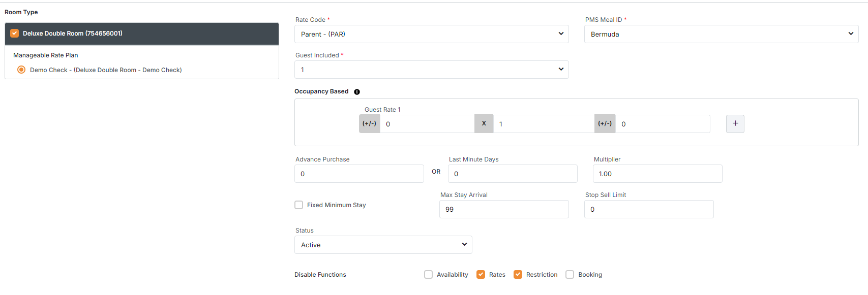
Task: Click the Occupancy Based info icon
Action: 357,92
